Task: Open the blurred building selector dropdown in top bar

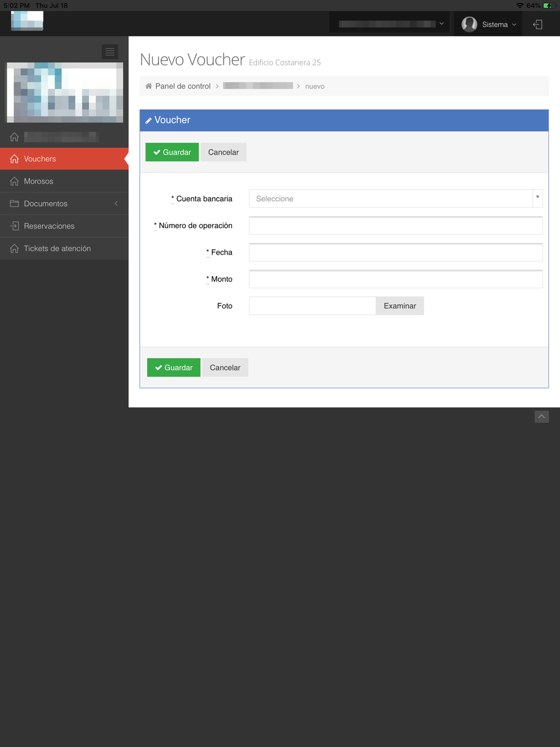Action: [x=390, y=24]
